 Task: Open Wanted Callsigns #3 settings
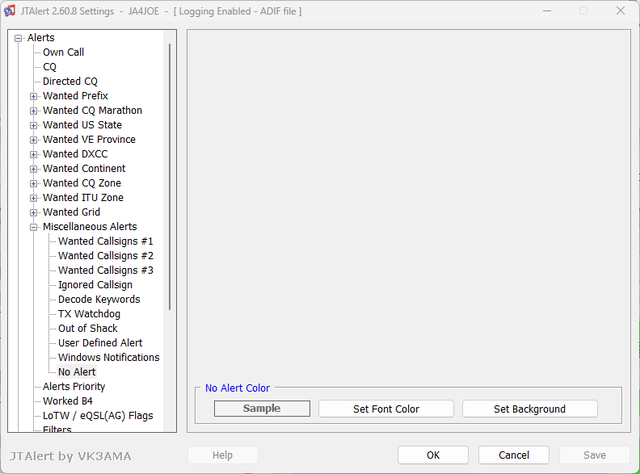coord(105,270)
